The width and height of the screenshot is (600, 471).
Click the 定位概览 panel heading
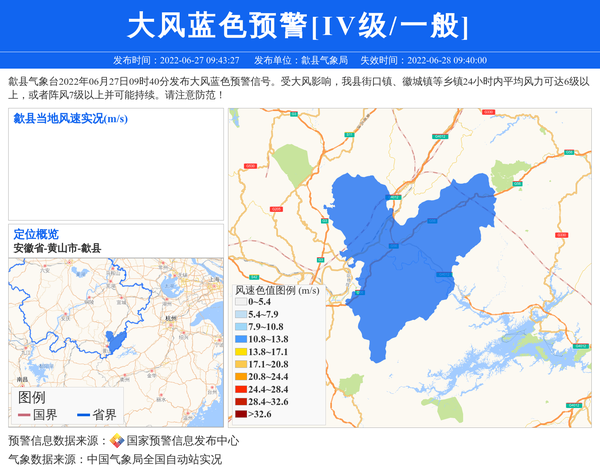point(36,234)
